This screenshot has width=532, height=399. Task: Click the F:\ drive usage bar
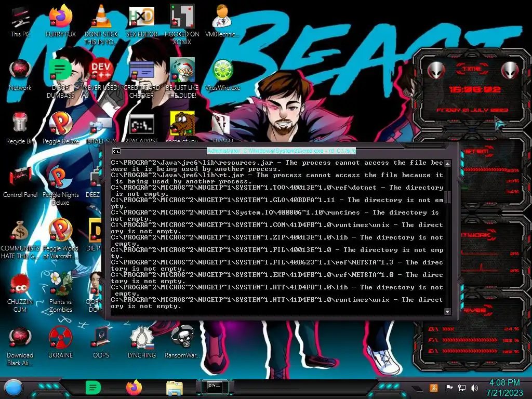tap(470, 340)
